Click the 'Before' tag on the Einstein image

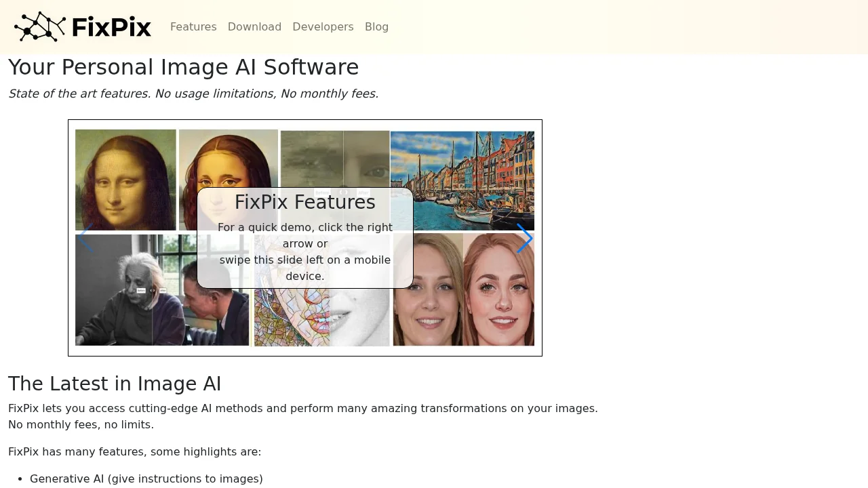click(x=141, y=290)
